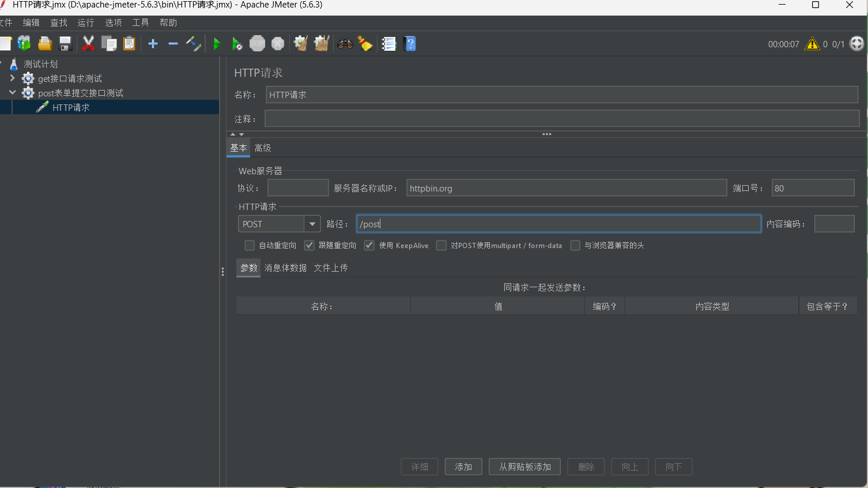Start test without pauses icon
The width and height of the screenshot is (868, 488).
[237, 44]
